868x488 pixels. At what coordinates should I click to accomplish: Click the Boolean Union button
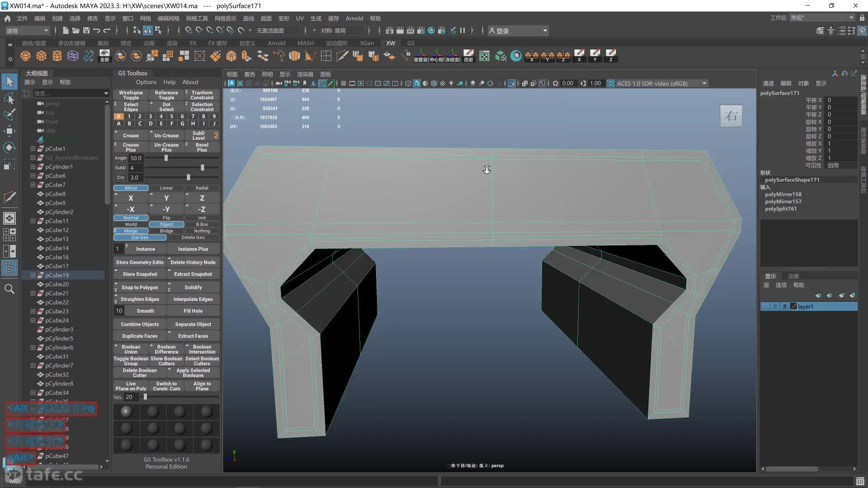pyautogui.click(x=131, y=350)
